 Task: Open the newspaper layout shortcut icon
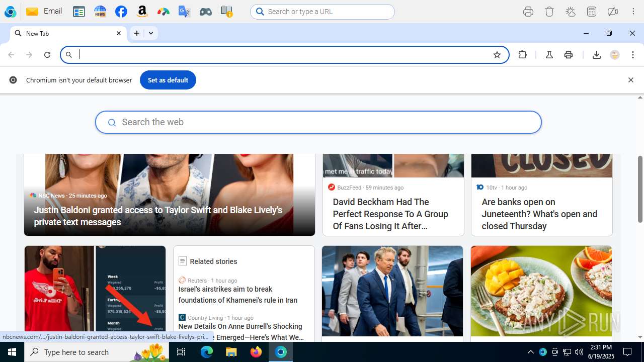(x=79, y=12)
